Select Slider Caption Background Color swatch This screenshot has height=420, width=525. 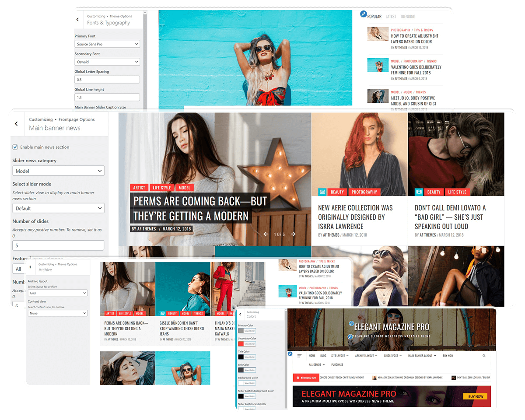(241, 396)
